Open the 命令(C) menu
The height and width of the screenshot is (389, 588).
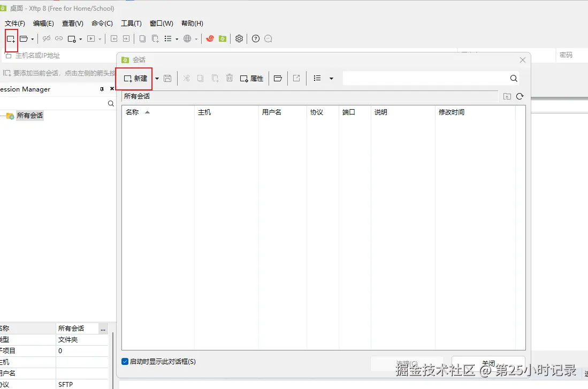point(102,23)
